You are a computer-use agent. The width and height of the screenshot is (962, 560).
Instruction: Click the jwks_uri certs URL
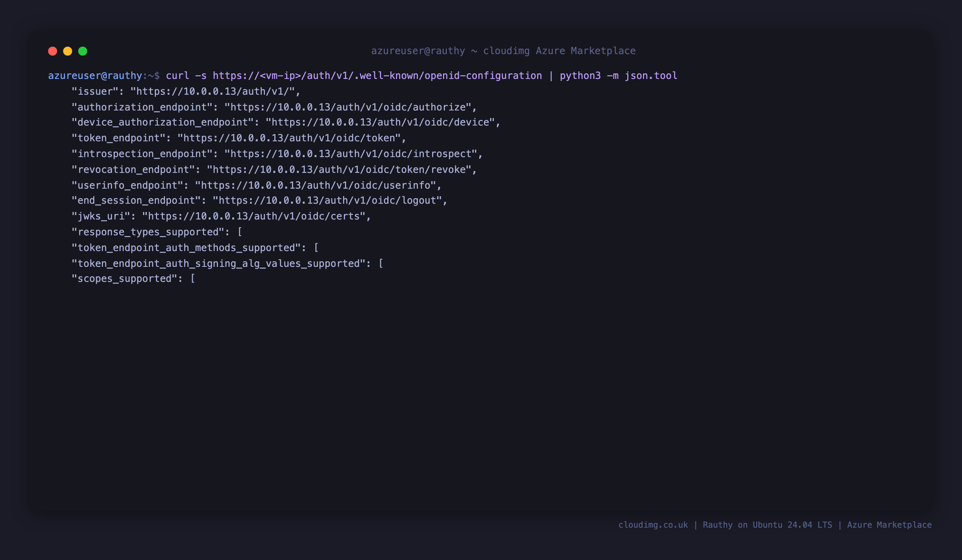[x=254, y=216]
